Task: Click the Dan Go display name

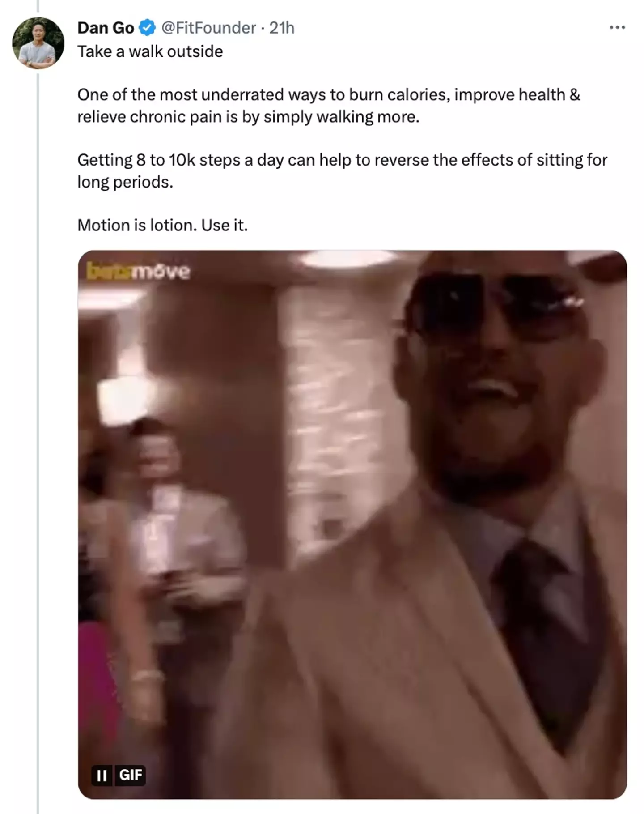Action: (x=106, y=28)
